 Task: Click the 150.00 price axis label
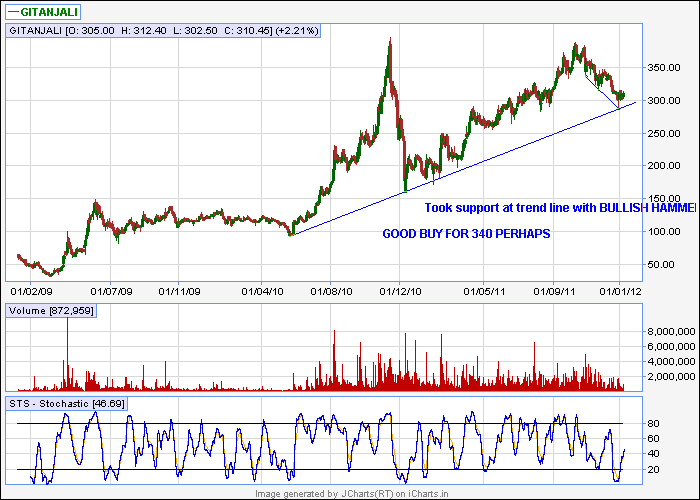pos(664,199)
